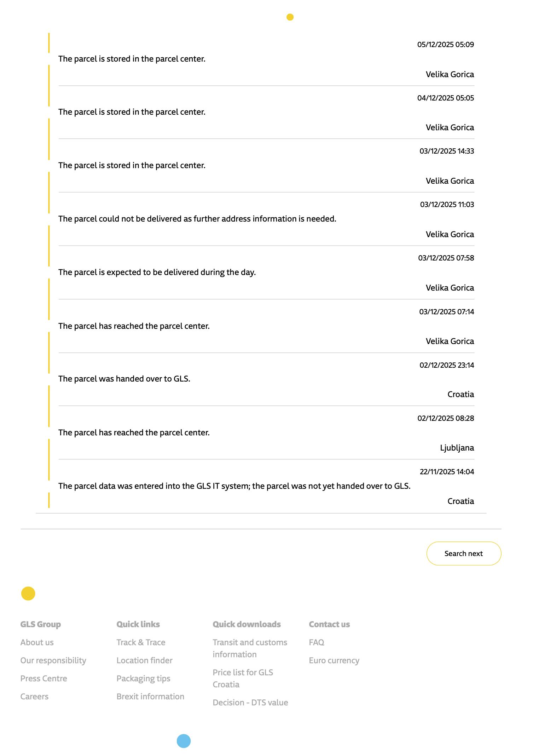Viewport: 556px width, 756px height.
Task: Open the About us link
Action: click(37, 642)
